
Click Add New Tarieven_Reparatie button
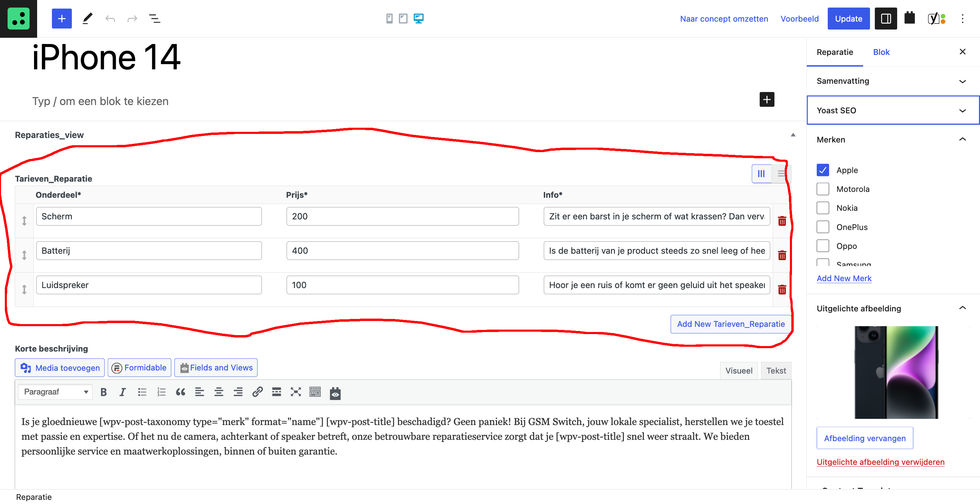point(730,324)
